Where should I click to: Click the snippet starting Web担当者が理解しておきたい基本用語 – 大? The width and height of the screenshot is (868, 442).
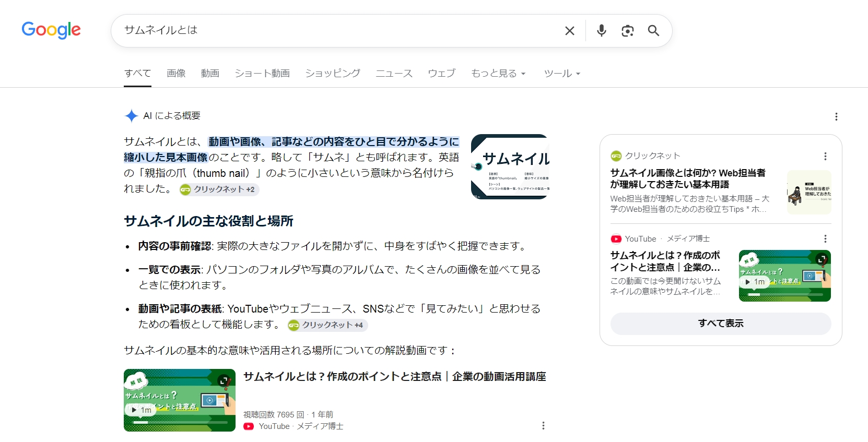[x=690, y=204]
